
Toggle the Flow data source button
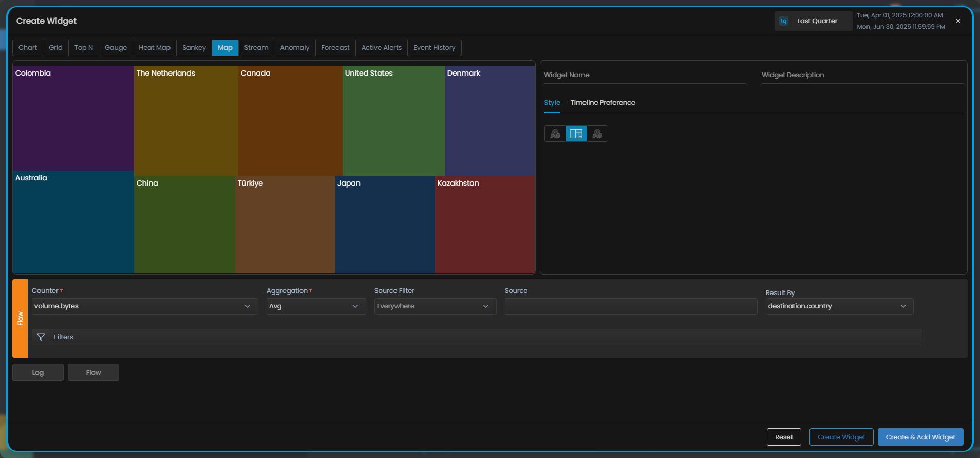pyautogui.click(x=93, y=373)
